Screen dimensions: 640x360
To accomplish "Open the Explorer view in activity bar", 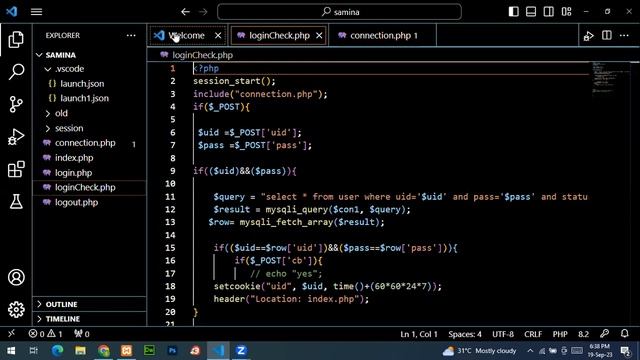I will (x=16, y=40).
